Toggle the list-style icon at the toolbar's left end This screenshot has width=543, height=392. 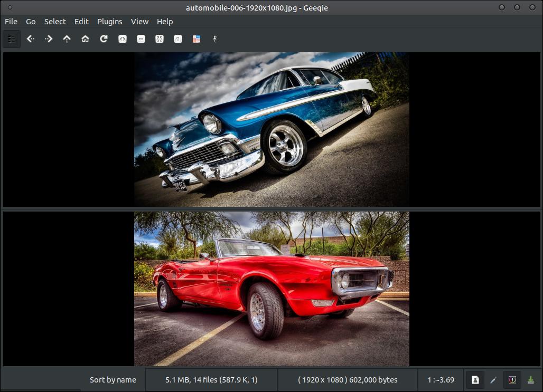pos(12,39)
